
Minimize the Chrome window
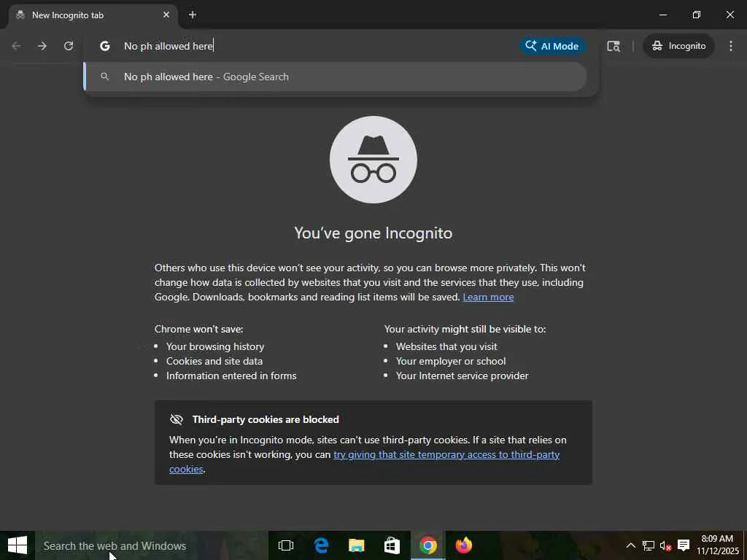(x=662, y=15)
